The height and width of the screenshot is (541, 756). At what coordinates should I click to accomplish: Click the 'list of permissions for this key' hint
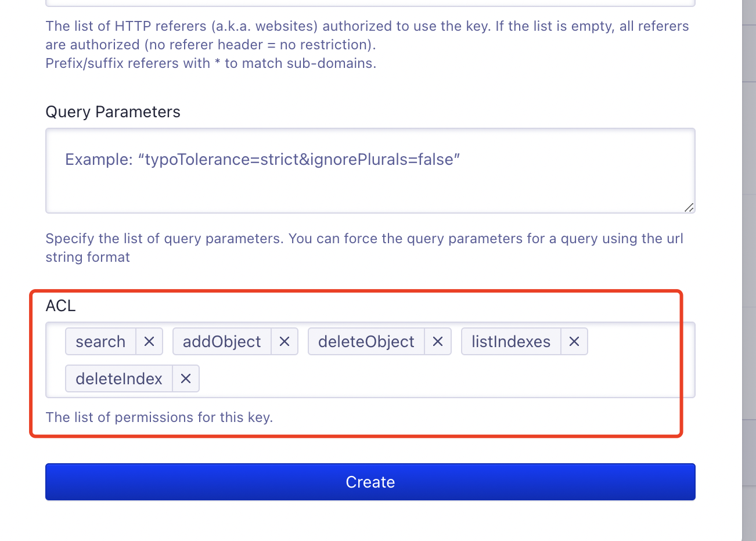pyautogui.click(x=159, y=417)
